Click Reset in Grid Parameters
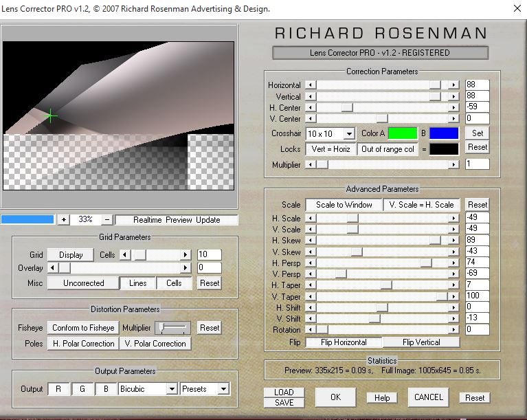Viewport: 527px width, 420px height. click(x=210, y=283)
